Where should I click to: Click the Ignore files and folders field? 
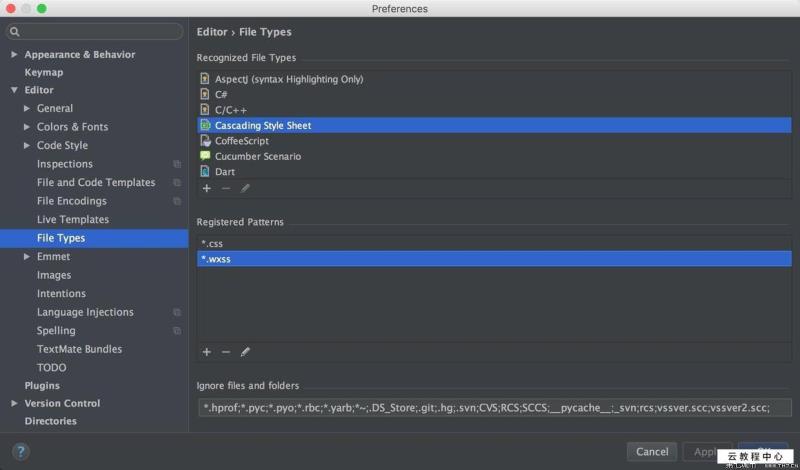494,408
